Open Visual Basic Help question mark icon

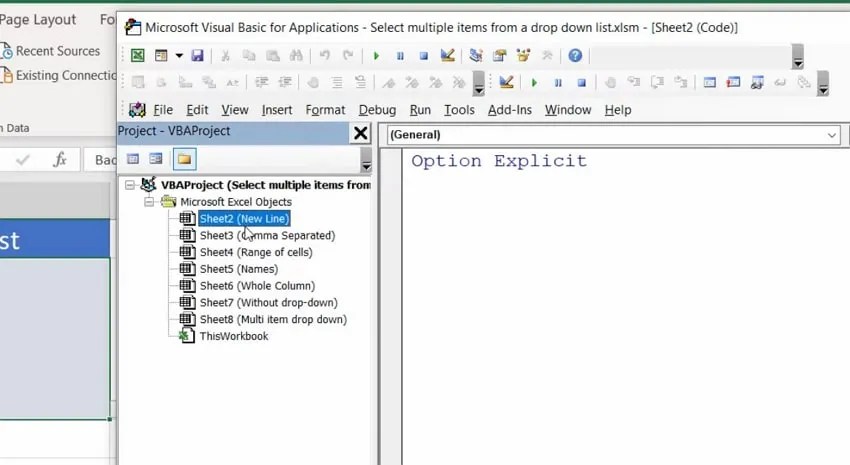coord(575,55)
